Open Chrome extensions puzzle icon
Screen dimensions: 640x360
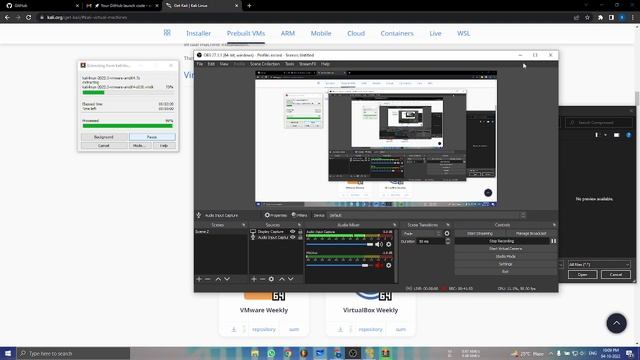point(600,18)
